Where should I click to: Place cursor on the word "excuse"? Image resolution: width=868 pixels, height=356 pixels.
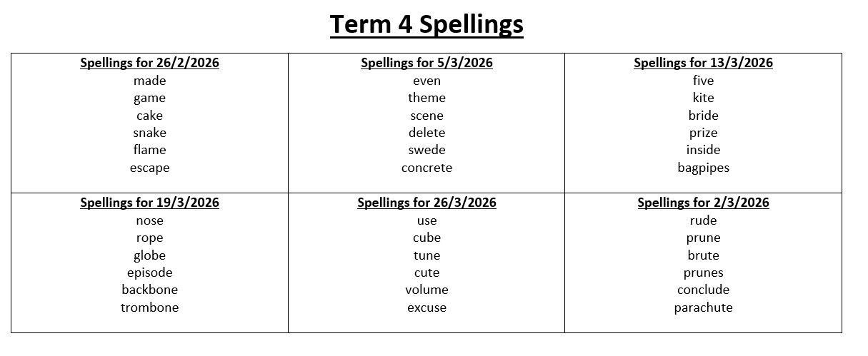tap(426, 307)
